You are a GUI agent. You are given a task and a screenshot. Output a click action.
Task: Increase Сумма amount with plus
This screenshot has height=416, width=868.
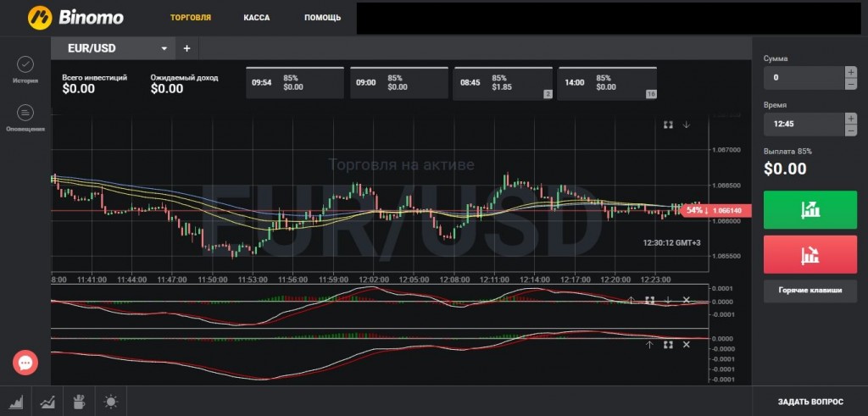(x=851, y=72)
